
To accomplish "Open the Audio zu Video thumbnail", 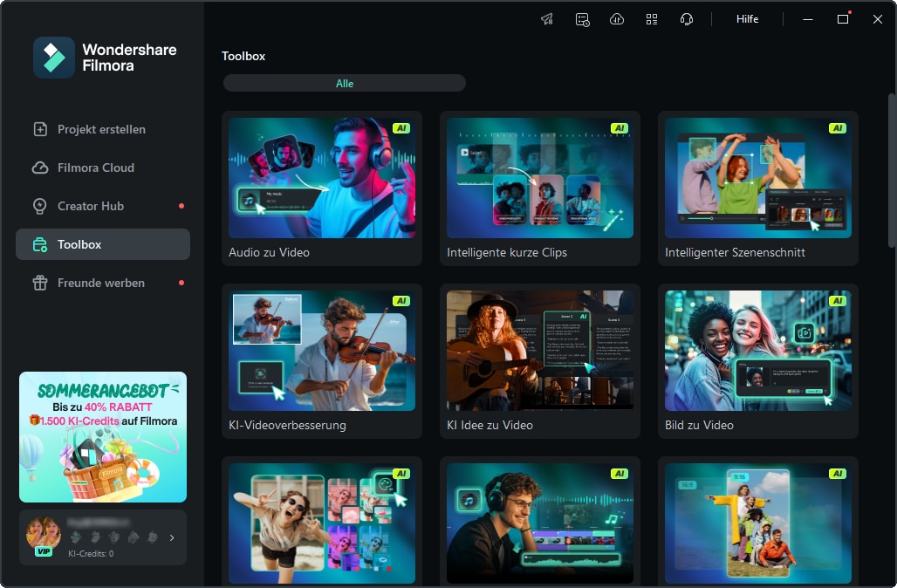I will pos(322,178).
